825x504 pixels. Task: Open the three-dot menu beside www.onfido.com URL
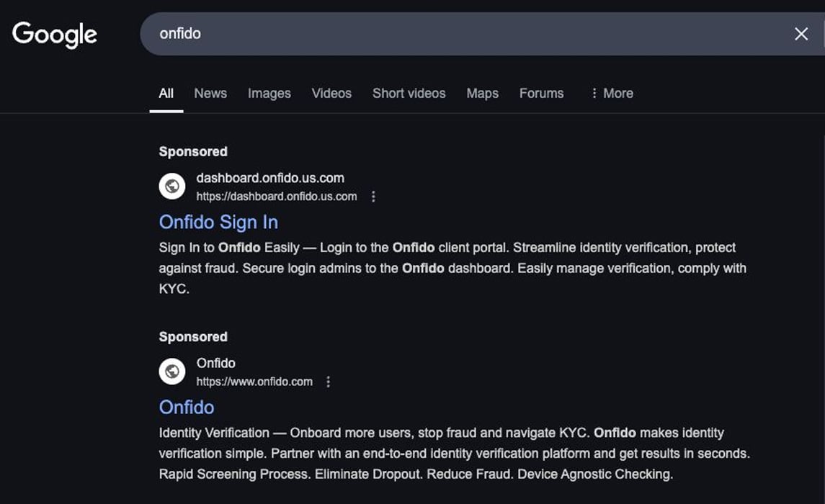tap(329, 382)
